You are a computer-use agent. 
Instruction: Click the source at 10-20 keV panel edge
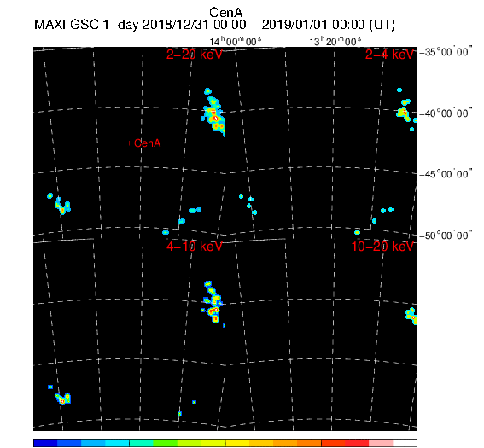pos(411,316)
